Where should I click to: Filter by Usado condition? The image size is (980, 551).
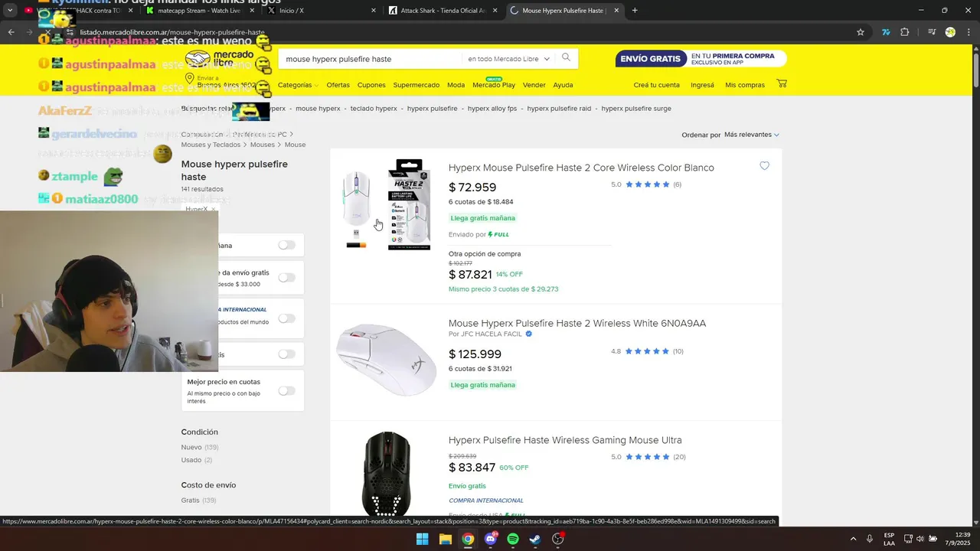point(191,460)
